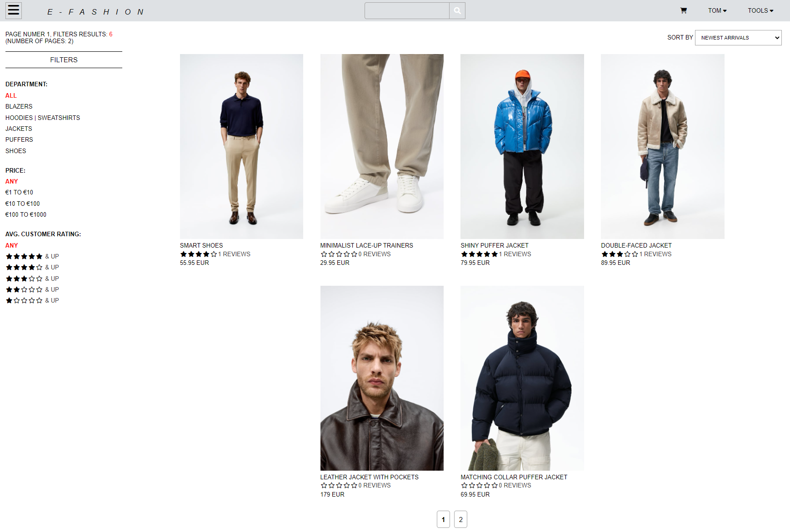This screenshot has width=790, height=532.
Task: Open the shopping cart icon
Action: tap(683, 10)
